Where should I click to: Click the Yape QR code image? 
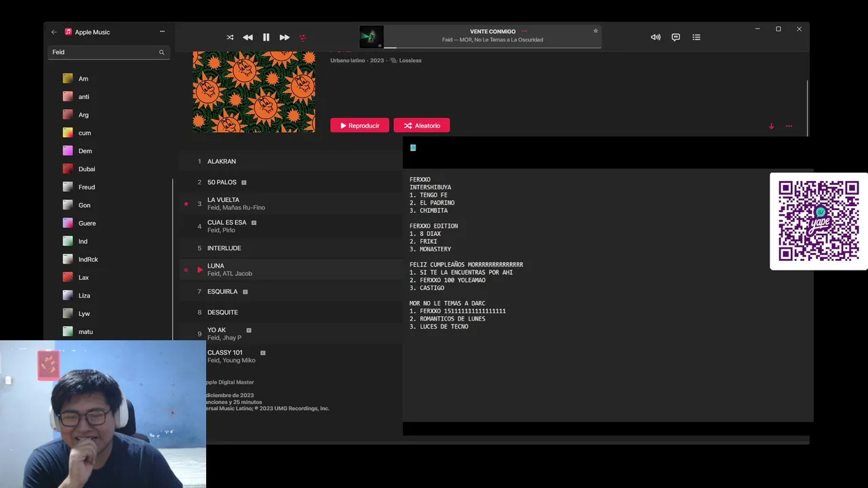coord(818,221)
